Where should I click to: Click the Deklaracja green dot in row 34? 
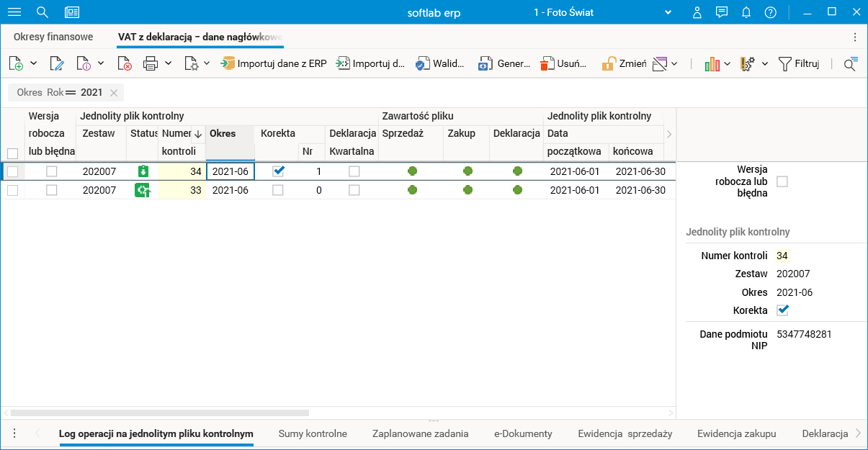click(517, 171)
